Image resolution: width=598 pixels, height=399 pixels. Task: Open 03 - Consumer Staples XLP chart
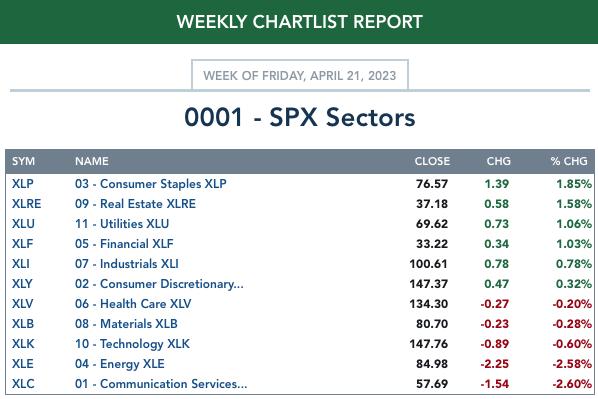[151, 184]
